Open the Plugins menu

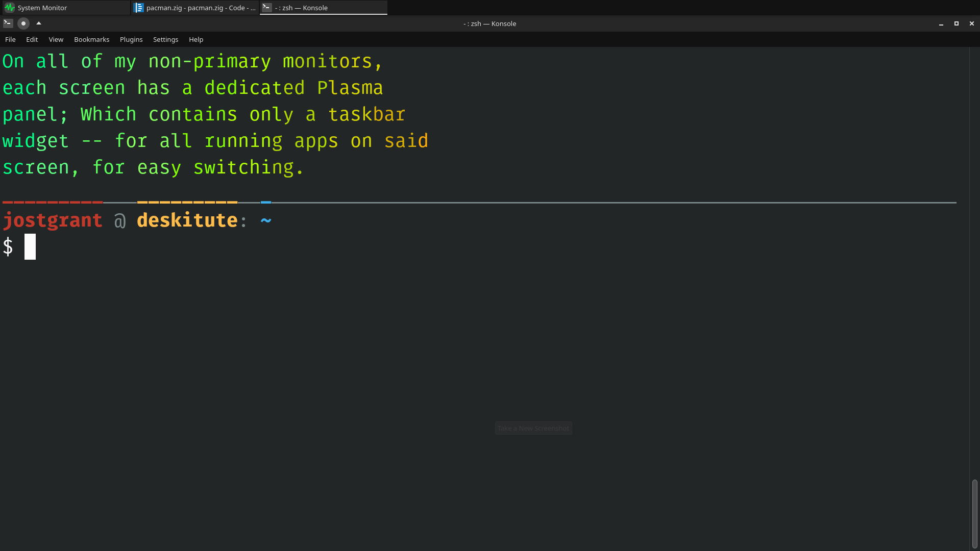(131, 39)
